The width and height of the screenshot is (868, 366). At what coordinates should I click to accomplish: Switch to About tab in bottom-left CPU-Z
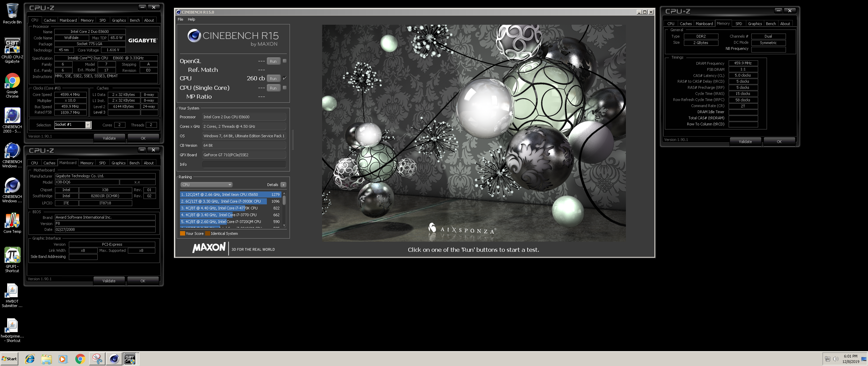click(149, 163)
